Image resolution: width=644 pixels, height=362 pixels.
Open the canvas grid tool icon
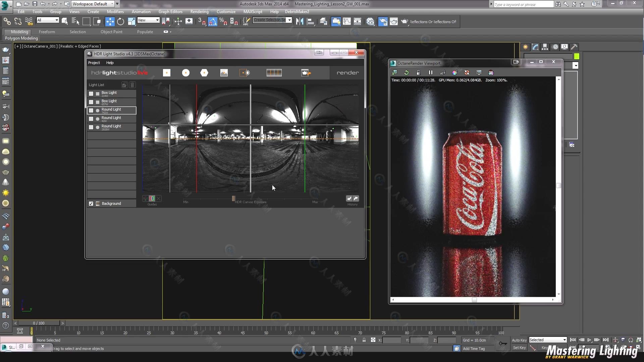click(x=274, y=73)
